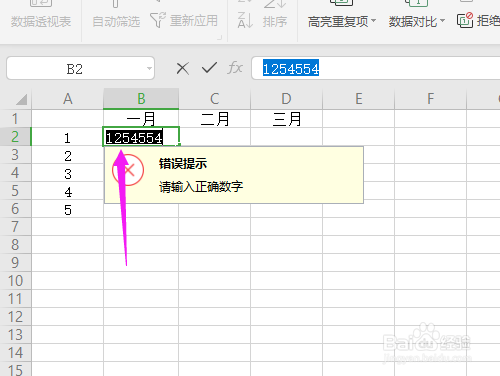This screenshot has width=500, height=376.
Task: Select column C header
Action: click(215, 99)
